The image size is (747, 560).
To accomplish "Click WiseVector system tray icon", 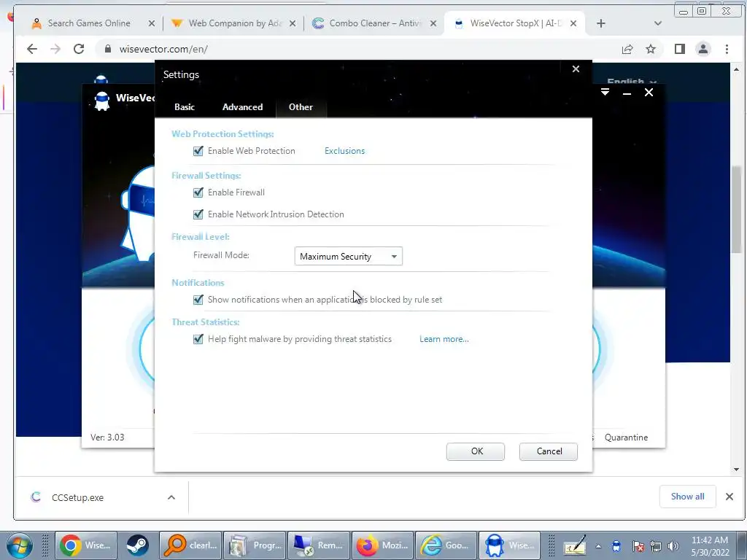I will point(616,546).
